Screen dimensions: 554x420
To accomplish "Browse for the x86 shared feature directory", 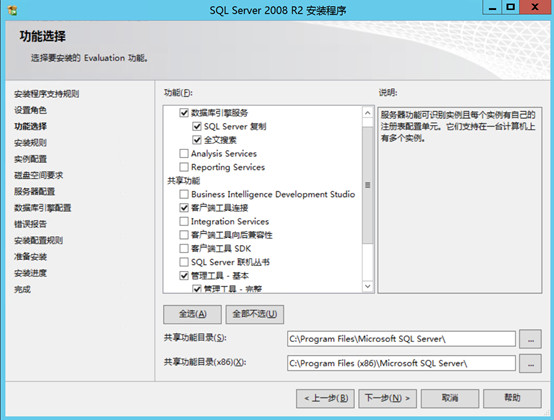I will pyautogui.click(x=530, y=363).
